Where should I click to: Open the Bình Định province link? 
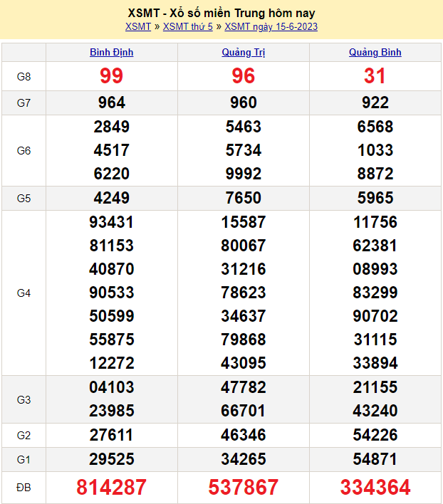pos(112,52)
